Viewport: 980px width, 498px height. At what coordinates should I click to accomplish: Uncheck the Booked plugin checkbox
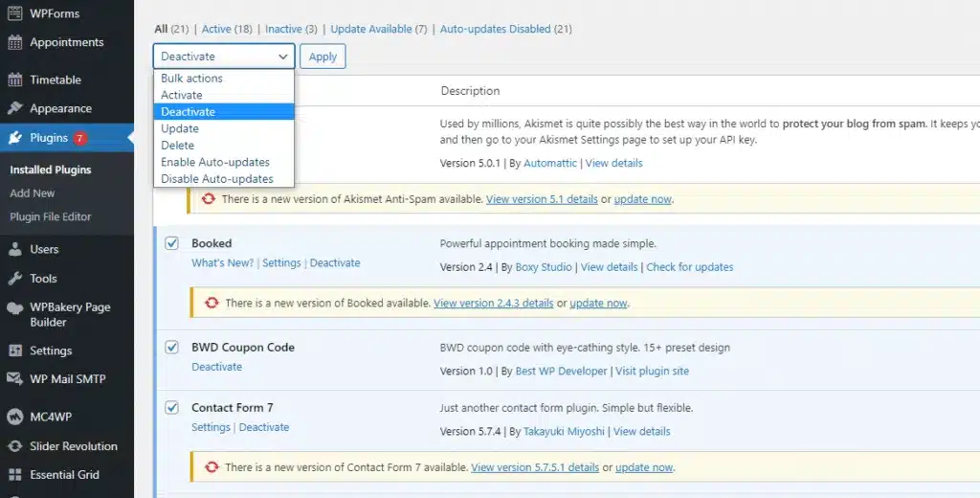(x=172, y=243)
